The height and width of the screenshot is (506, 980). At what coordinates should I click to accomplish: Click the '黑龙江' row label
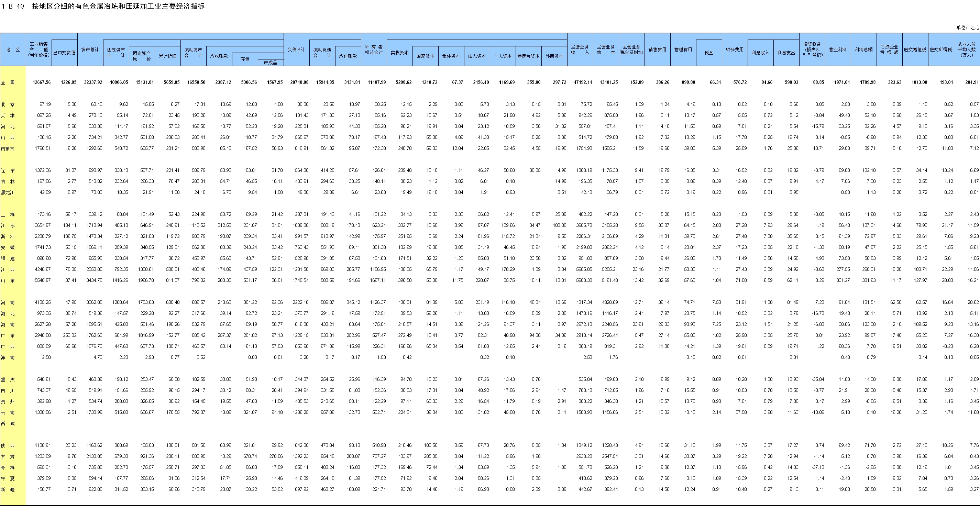pyautogui.click(x=8, y=192)
